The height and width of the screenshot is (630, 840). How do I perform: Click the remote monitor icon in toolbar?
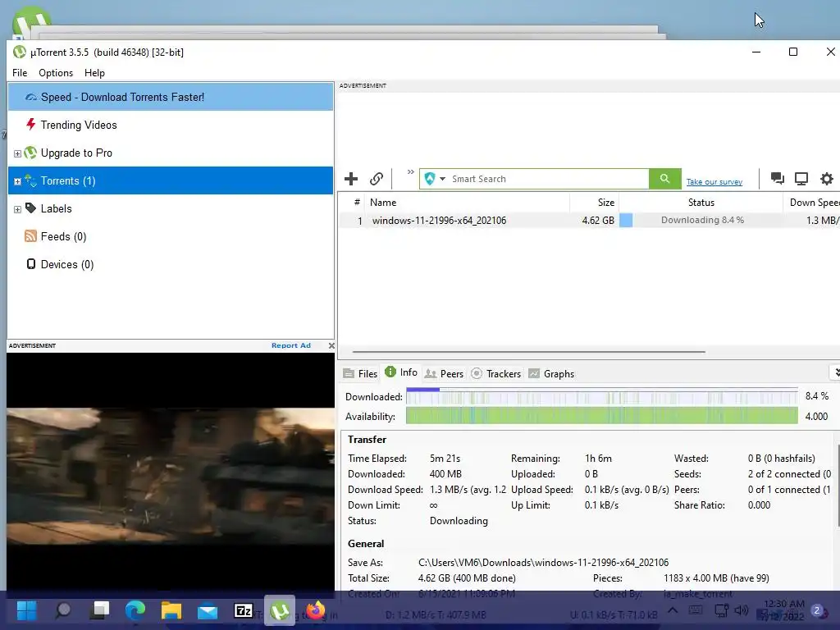801,178
